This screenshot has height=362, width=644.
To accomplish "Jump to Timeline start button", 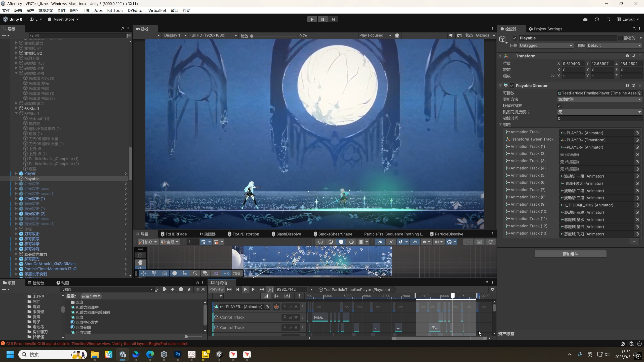I will 229,290.
